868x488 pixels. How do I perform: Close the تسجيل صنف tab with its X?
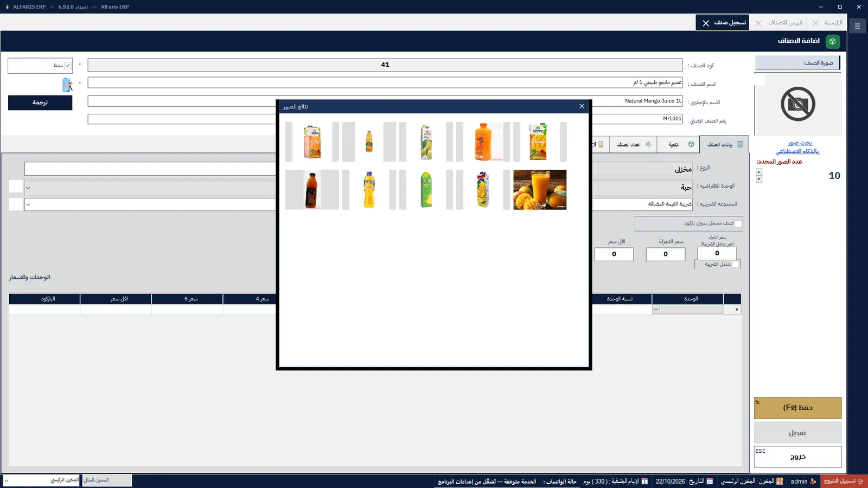(x=706, y=23)
